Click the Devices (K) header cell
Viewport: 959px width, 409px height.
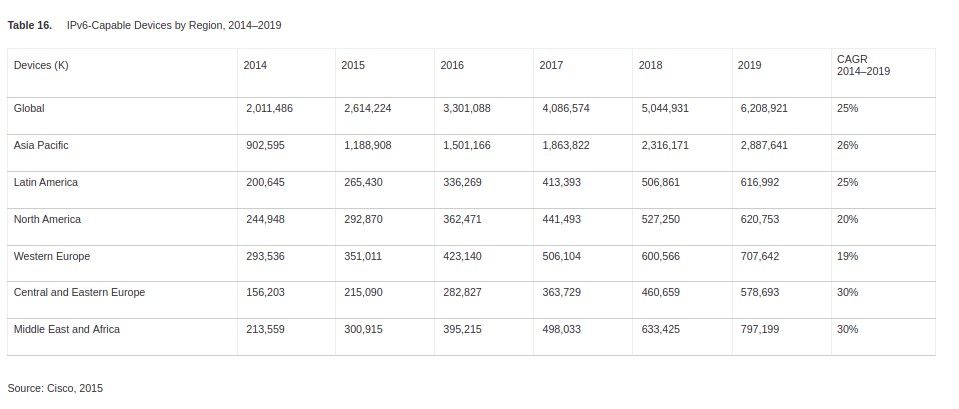point(41,65)
